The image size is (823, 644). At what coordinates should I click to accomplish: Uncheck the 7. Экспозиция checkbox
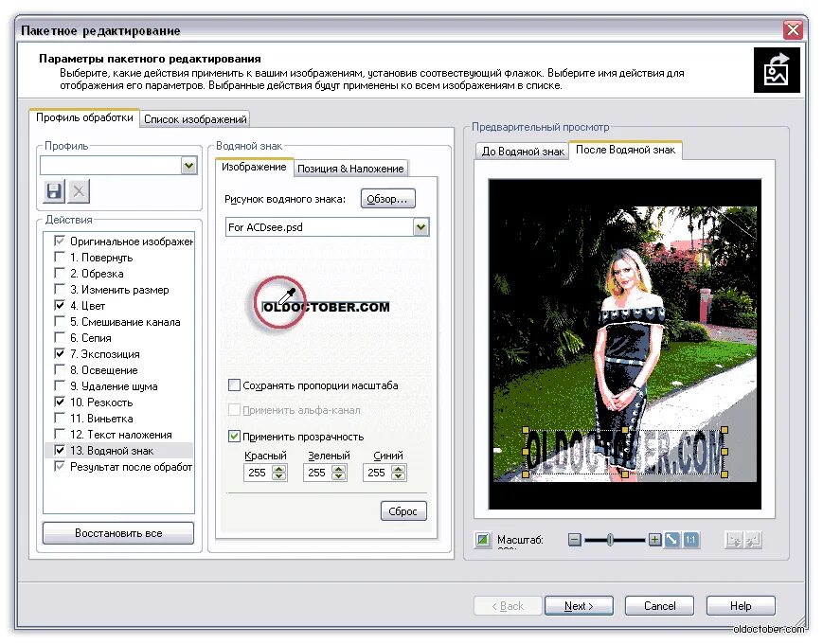coord(60,354)
